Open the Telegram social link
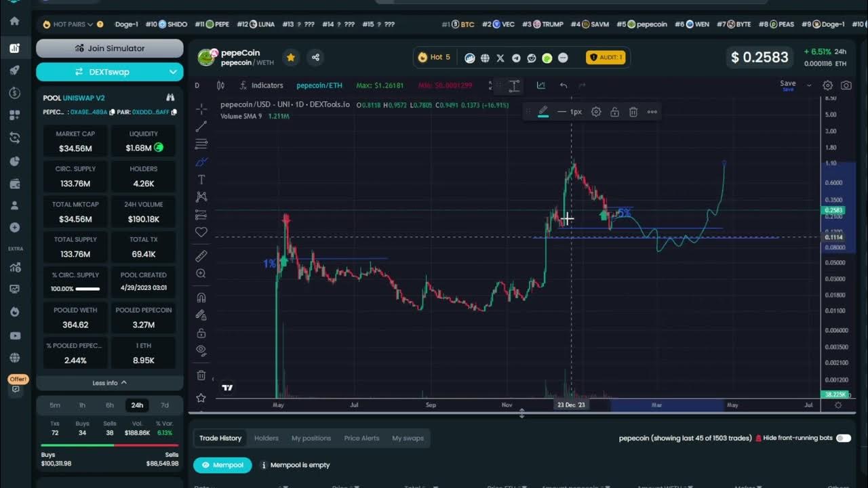The height and width of the screenshot is (488, 868). click(x=516, y=58)
